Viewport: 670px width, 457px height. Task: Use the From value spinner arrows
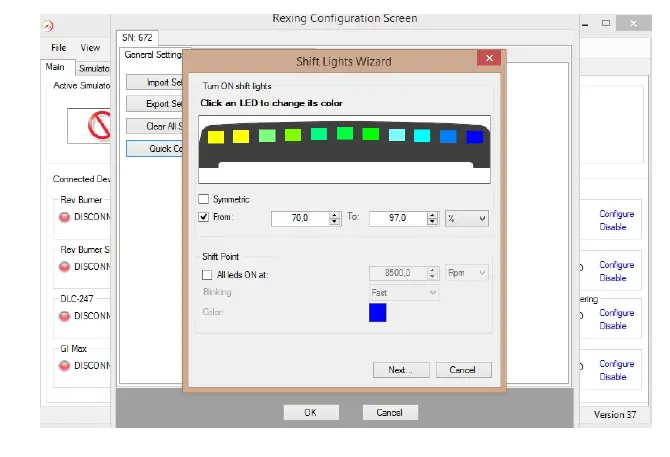coord(335,218)
